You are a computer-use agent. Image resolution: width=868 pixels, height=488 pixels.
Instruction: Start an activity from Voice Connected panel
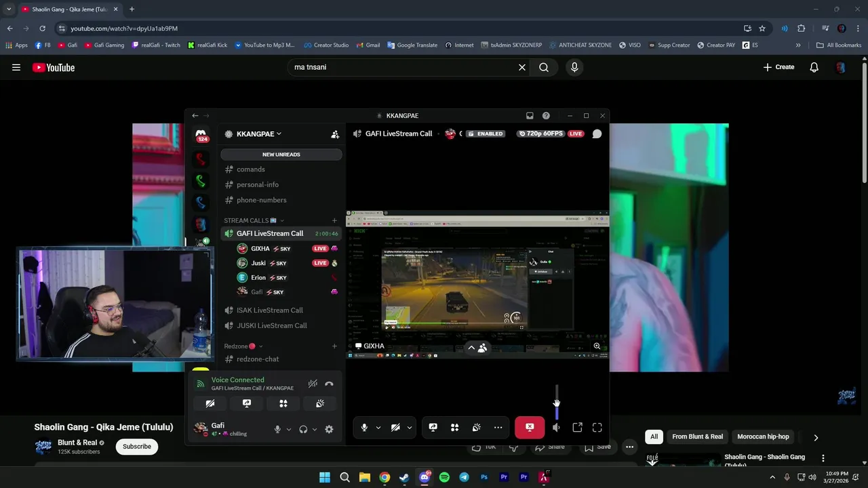[x=283, y=403]
